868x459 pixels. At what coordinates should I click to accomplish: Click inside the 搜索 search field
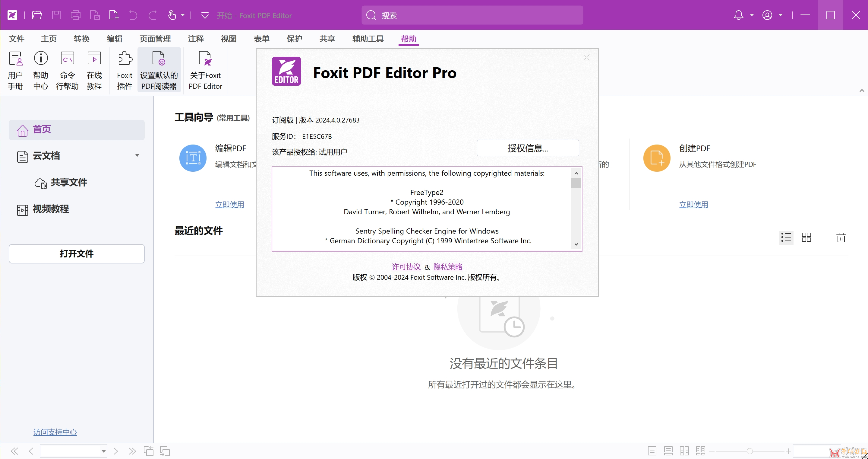pos(472,15)
